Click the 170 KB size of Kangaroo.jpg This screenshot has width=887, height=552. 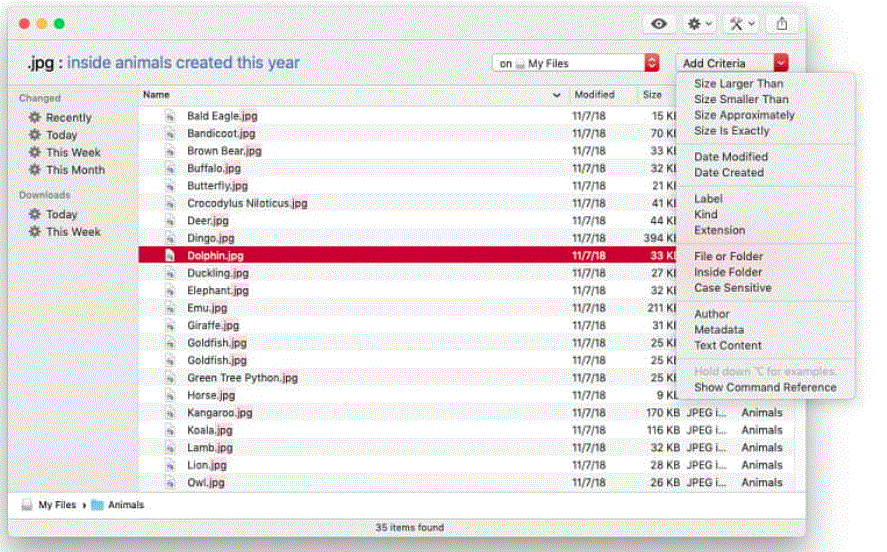click(x=662, y=413)
